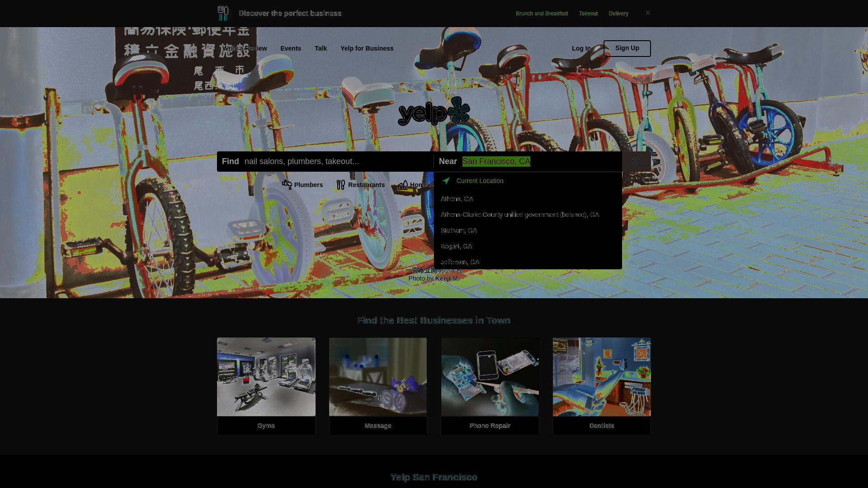Open Write a Review
The height and width of the screenshot is (488, 868).
(245, 48)
